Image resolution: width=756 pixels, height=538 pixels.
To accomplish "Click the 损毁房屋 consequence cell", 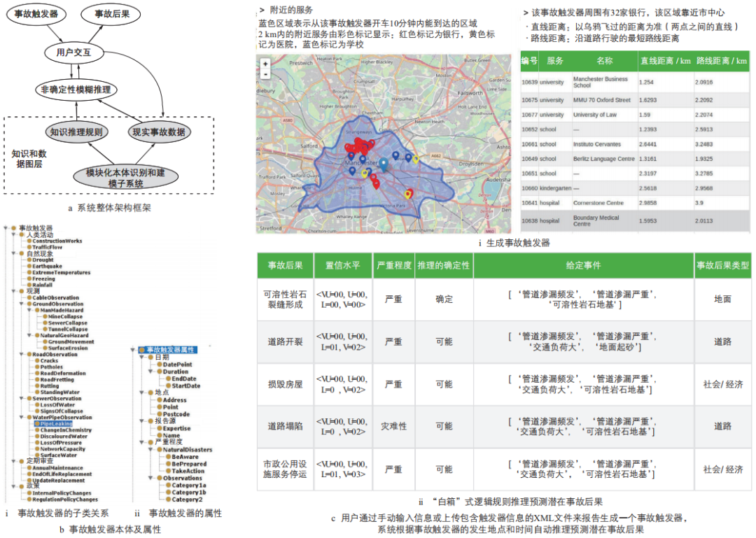I will pyautogui.click(x=286, y=384).
